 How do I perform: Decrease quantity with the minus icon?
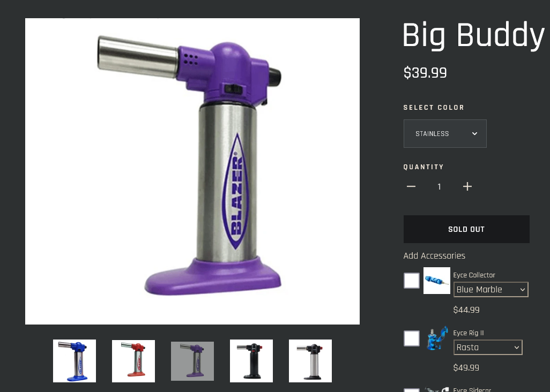[x=411, y=186]
